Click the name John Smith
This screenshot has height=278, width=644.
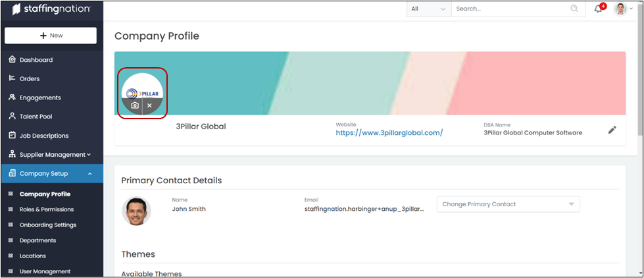click(189, 209)
